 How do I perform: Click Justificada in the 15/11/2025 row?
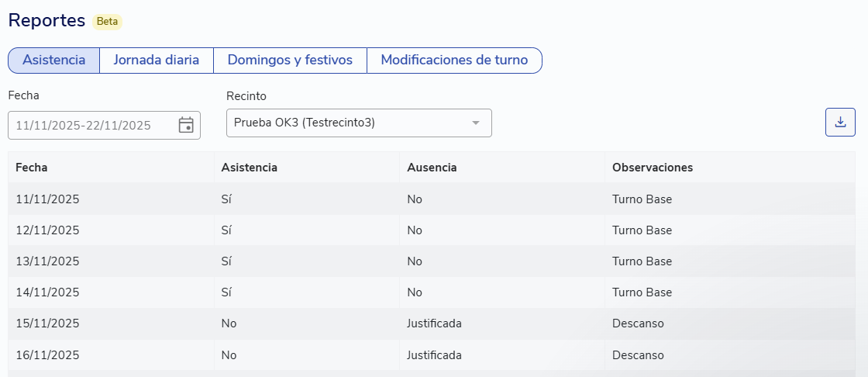point(434,323)
